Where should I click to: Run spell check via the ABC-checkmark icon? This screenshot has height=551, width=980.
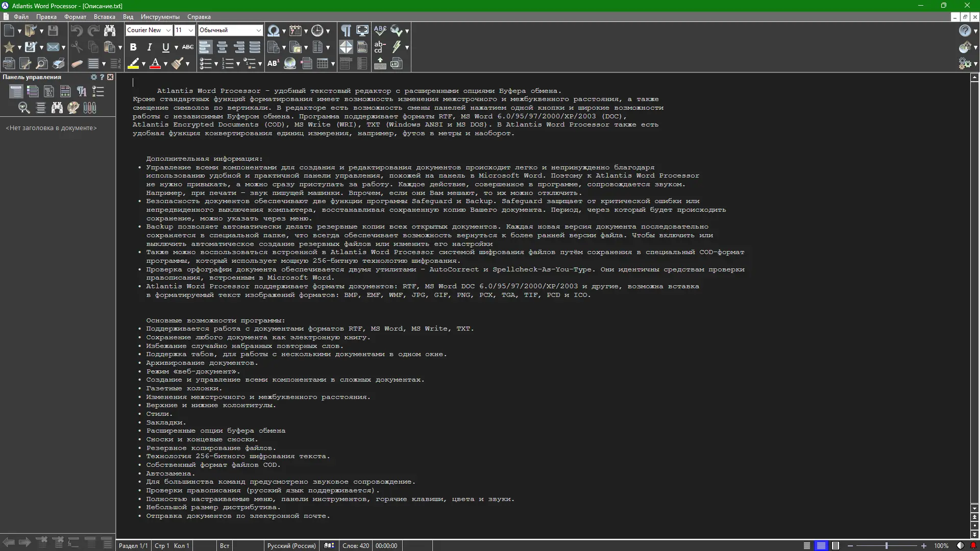[380, 30]
